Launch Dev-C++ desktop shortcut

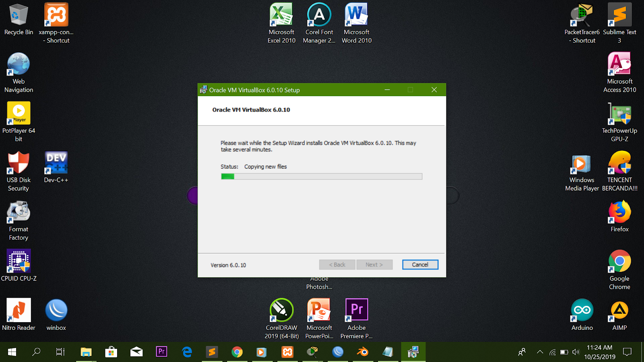[x=56, y=167]
